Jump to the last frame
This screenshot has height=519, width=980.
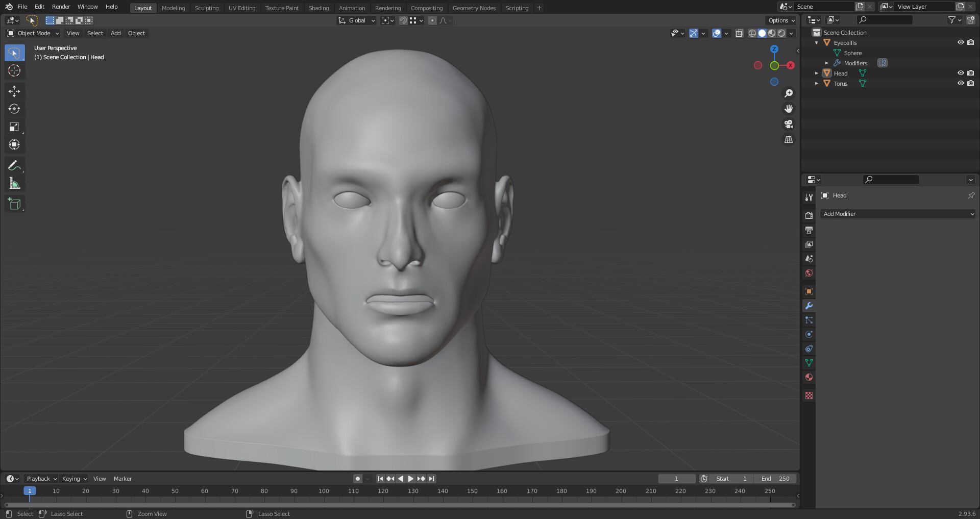tap(431, 478)
